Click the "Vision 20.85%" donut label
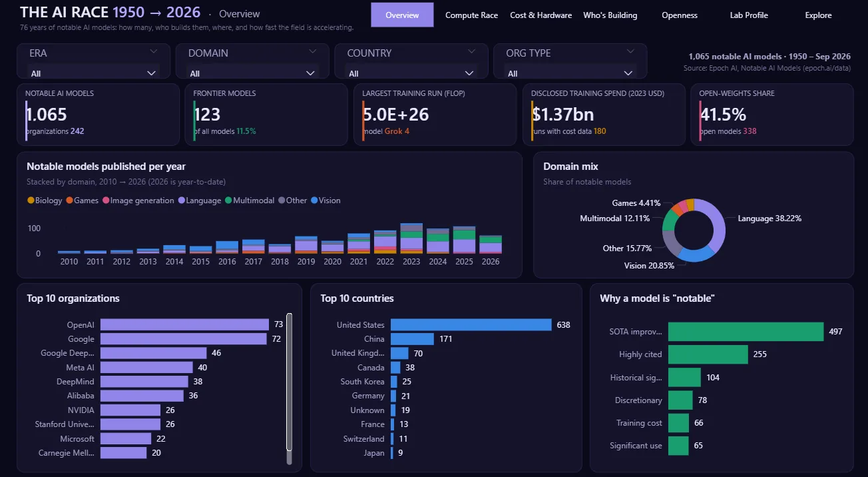Screen dimensions: 868x477 click(649, 266)
